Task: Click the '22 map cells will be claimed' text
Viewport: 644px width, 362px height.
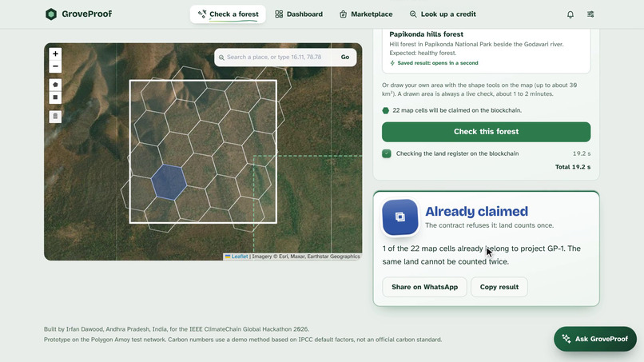Action: point(457,110)
